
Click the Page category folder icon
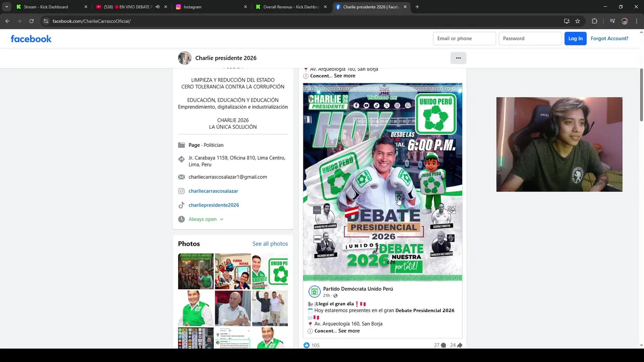tap(182, 145)
